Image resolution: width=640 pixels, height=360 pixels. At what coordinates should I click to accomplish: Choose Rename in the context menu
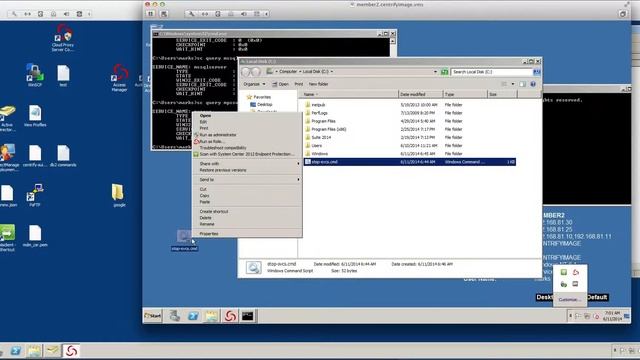[x=247, y=224]
